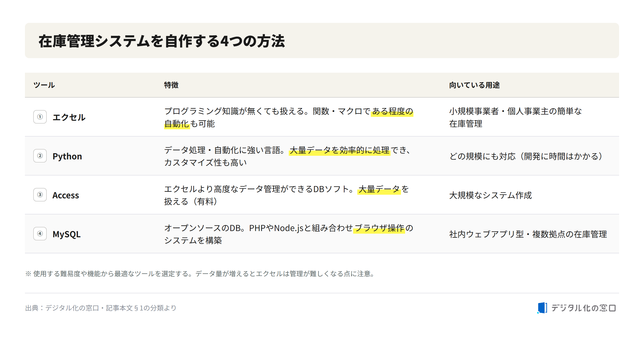The height and width of the screenshot is (338, 644).
Task: Click the ツール column header
Action: [x=44, y=85]
